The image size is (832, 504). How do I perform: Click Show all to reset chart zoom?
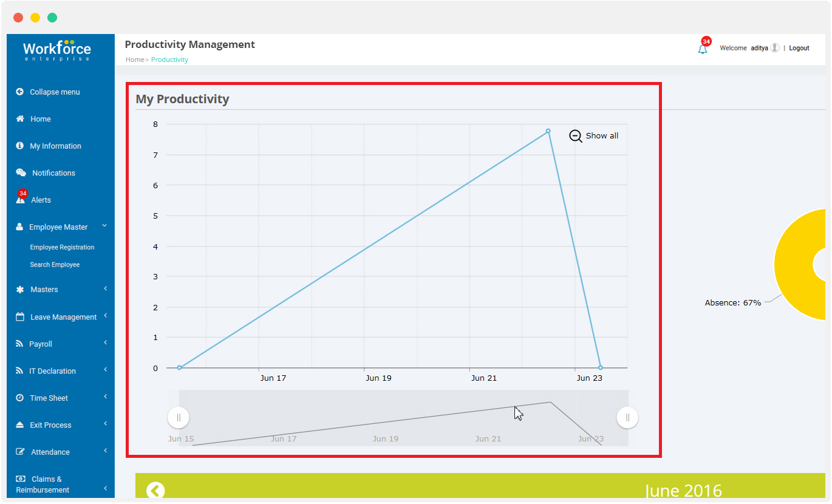(x=594, y=135)
